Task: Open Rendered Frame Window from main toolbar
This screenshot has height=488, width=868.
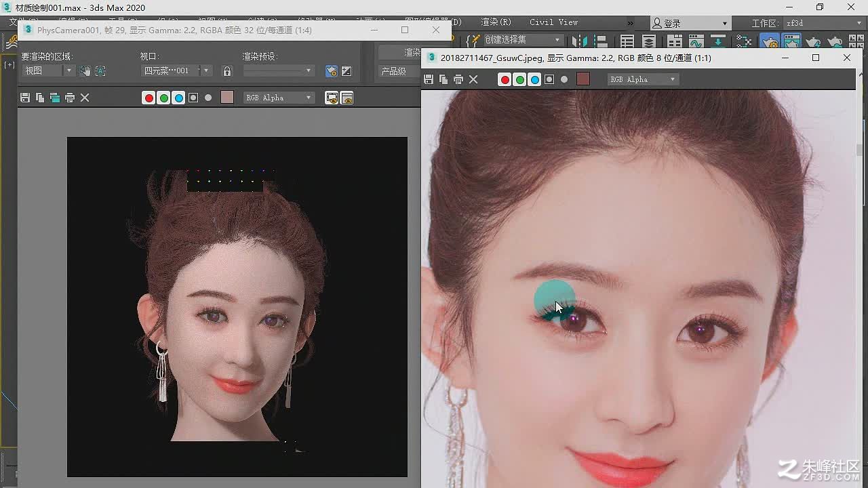Action: 791,41
